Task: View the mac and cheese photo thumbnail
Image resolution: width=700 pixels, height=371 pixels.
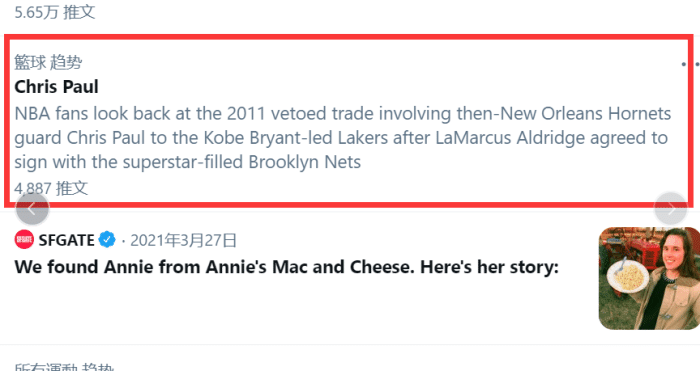Action: [649, 278]
